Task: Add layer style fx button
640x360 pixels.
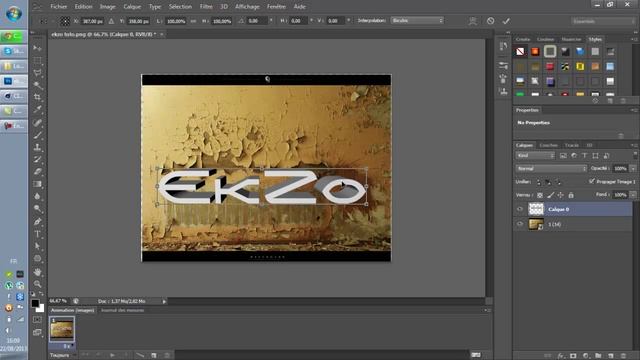Action: tap(561, 356)
